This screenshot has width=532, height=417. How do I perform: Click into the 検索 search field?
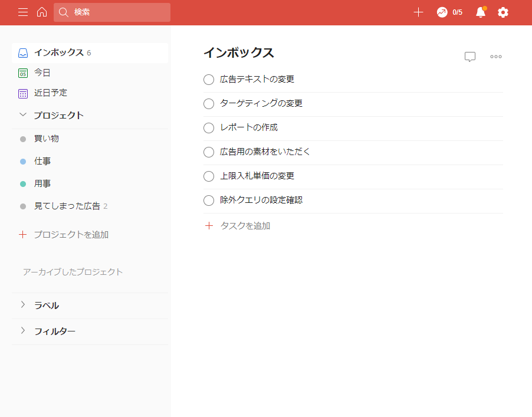pos(112,12)
